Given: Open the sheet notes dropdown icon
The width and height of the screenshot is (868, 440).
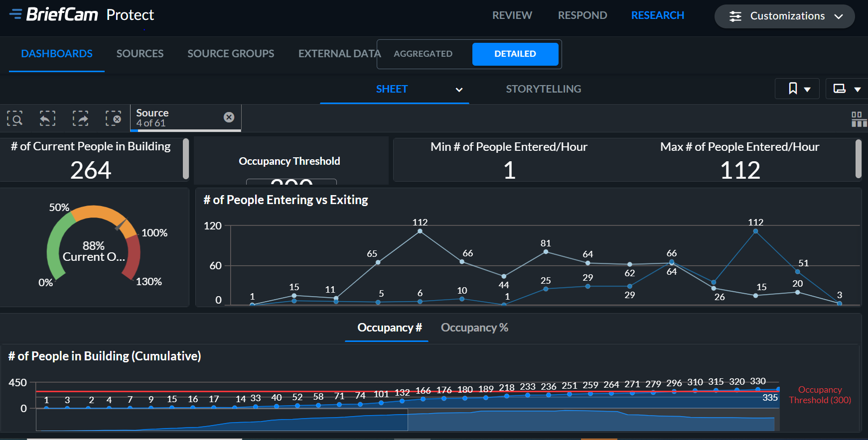Looking at the screenshot, I should coord(846,89).
